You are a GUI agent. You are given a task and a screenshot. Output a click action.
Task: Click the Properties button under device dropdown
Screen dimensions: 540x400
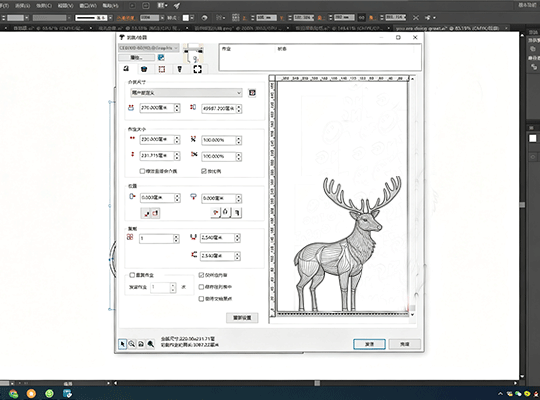point(136,58)
